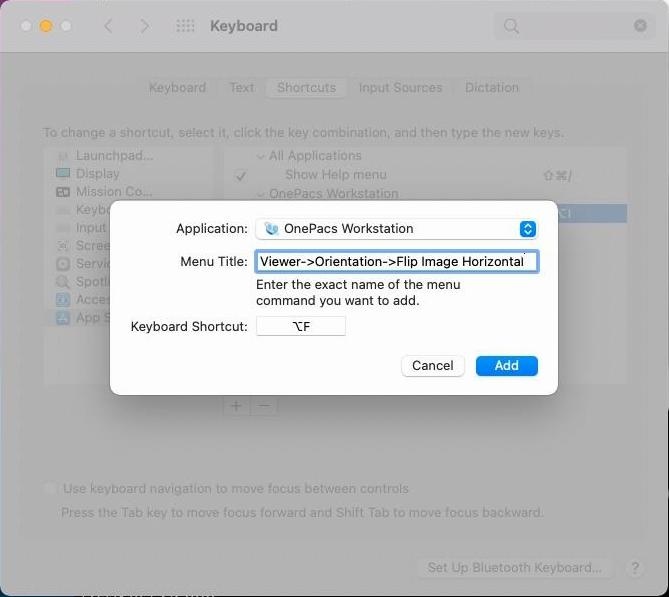
Task: Clear the search field with X
Action: click(x=640, y=26)
